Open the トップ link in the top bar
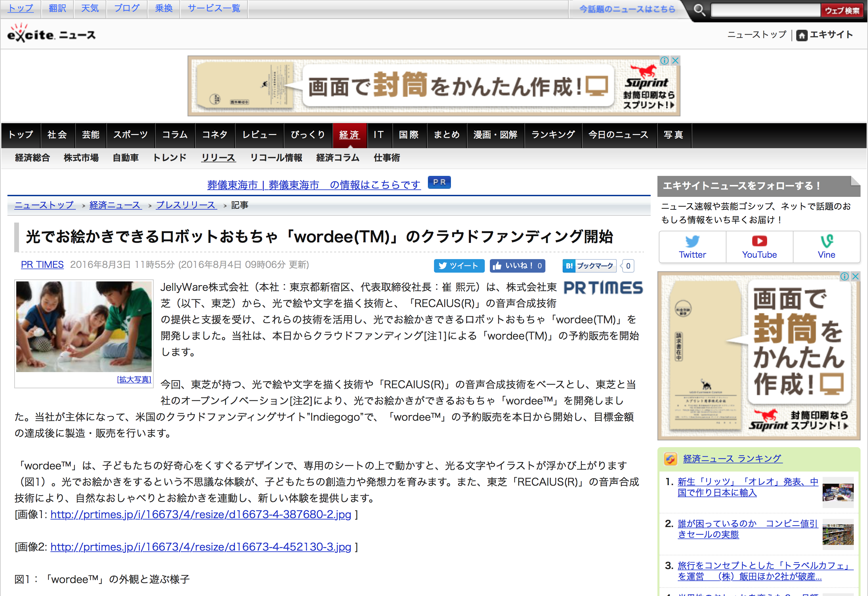This screenshot has height=596, width=868. pos(21,8)
